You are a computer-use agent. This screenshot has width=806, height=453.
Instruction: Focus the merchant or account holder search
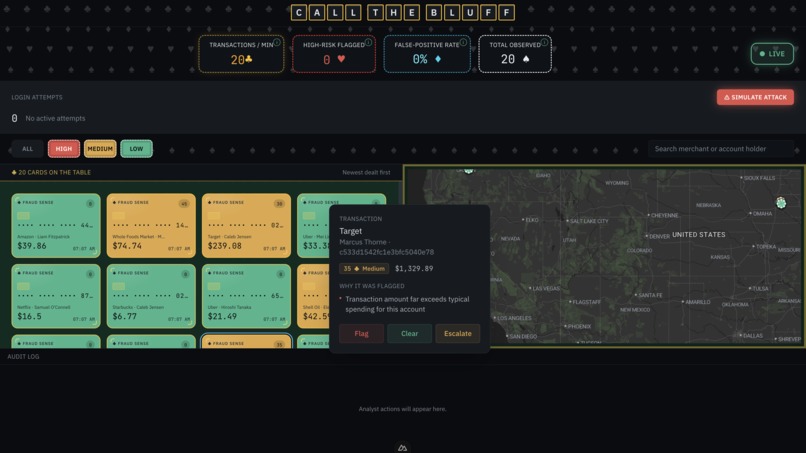tap(721, 149)
